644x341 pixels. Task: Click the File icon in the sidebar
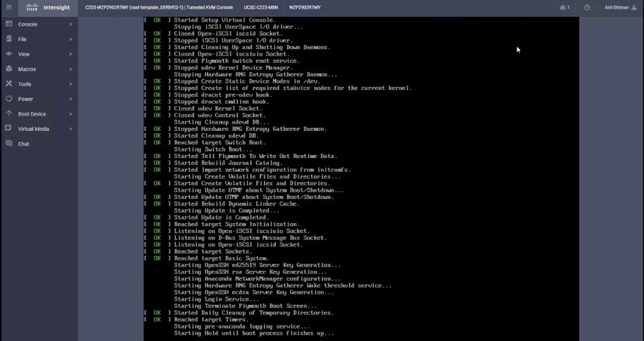pos(9,38)
